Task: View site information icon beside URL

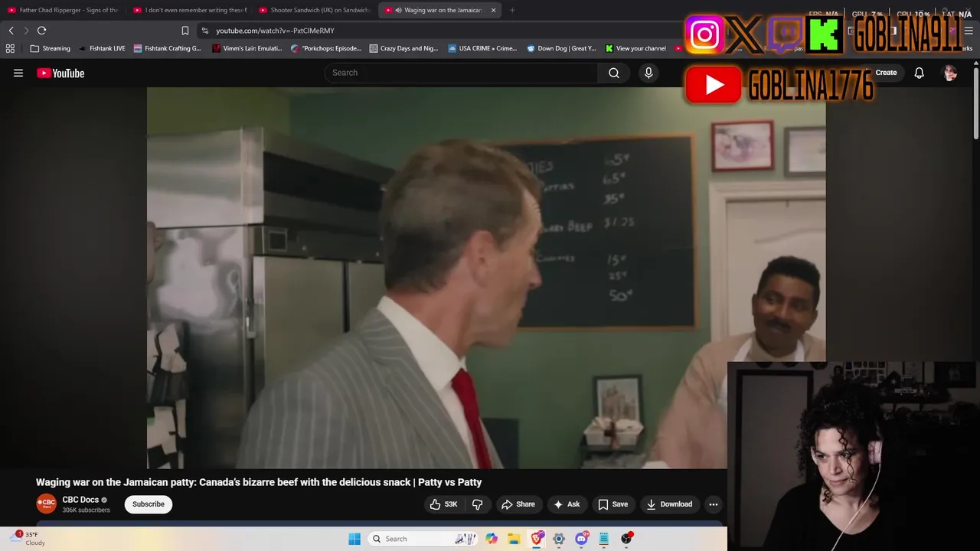Action: pos(204,31)
